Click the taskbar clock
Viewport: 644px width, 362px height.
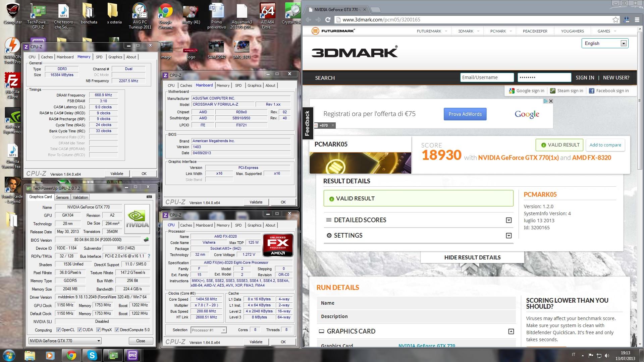[625, 356]
